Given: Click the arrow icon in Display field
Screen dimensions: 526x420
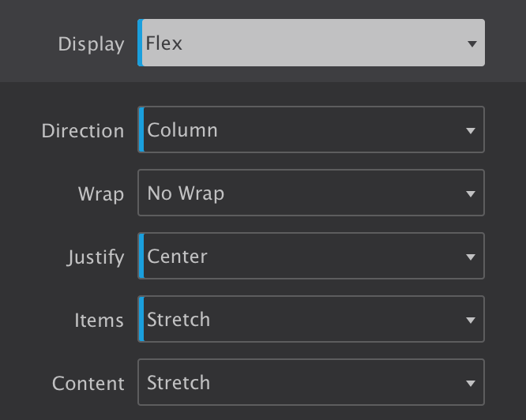Looking at the screenshot, I should click(x=472, y=44).
